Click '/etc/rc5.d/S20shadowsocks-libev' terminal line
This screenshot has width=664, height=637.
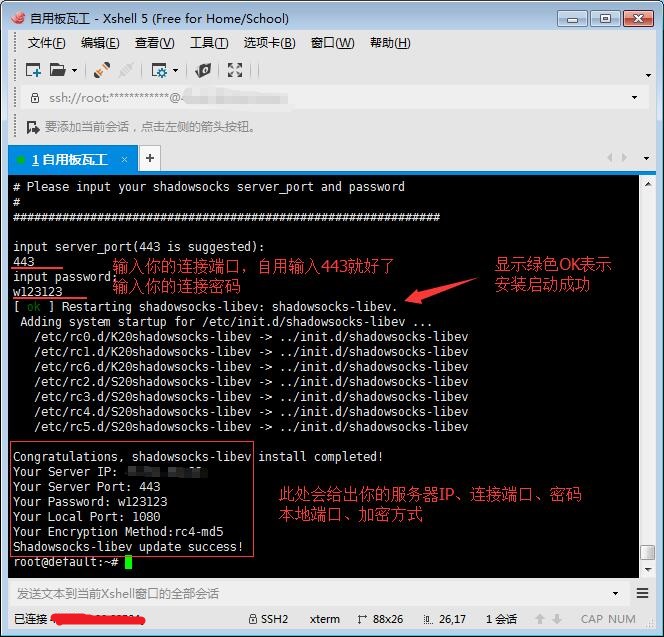pos(251,427)
